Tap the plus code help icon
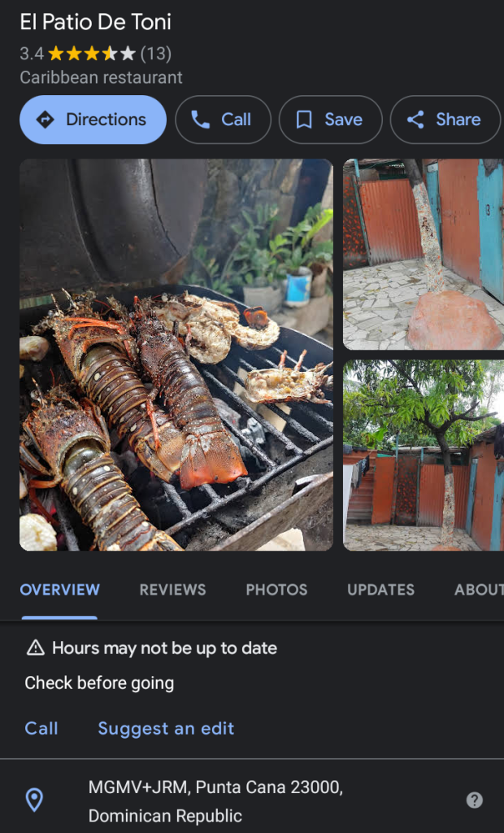504x833 pixels. click(475, 800)
